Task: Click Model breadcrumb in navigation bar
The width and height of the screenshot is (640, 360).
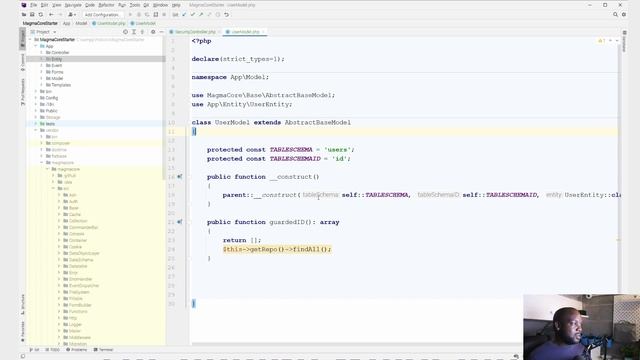Action: 81,24
